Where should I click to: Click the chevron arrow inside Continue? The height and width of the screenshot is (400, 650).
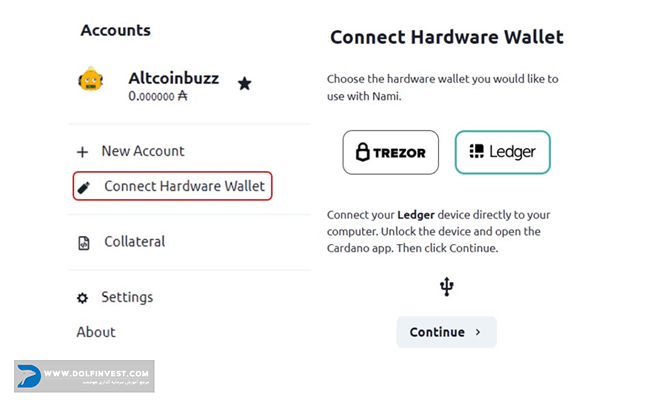(x=478, y=332)
